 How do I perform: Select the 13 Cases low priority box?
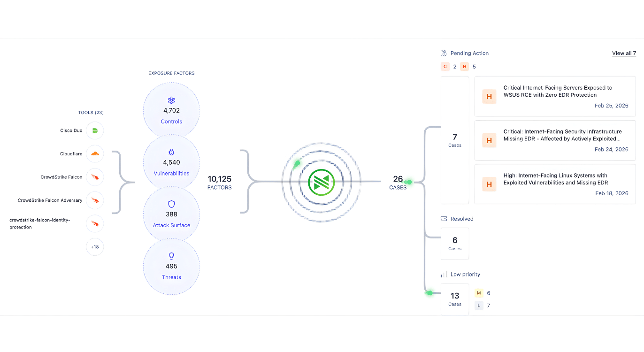click(454, 299)
